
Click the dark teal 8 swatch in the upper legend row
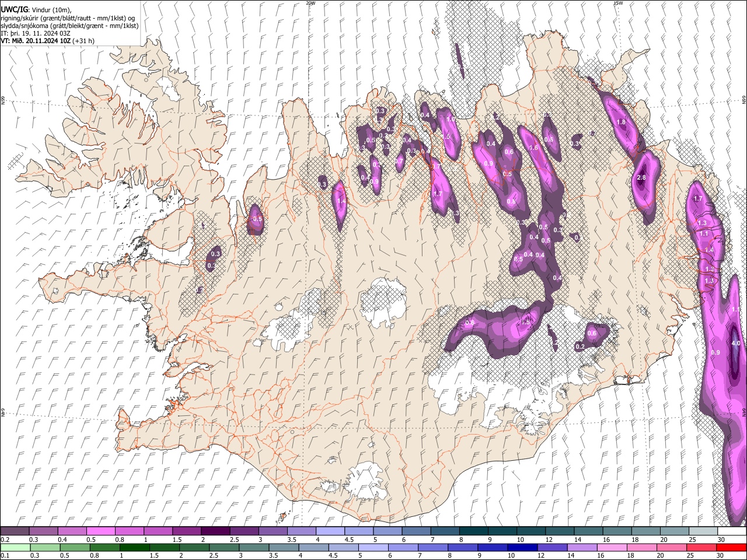tap(474, 531)
